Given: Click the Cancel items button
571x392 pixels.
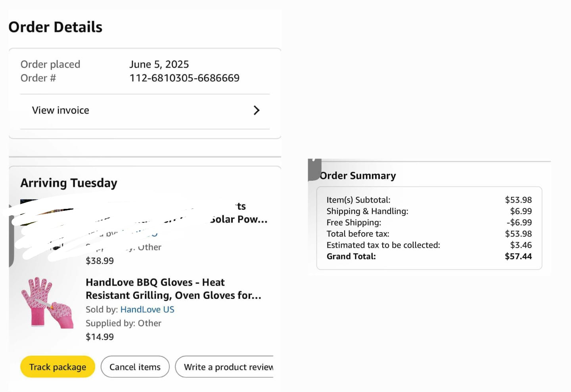Looking at the screenshot, I should [x=135, y=367].
